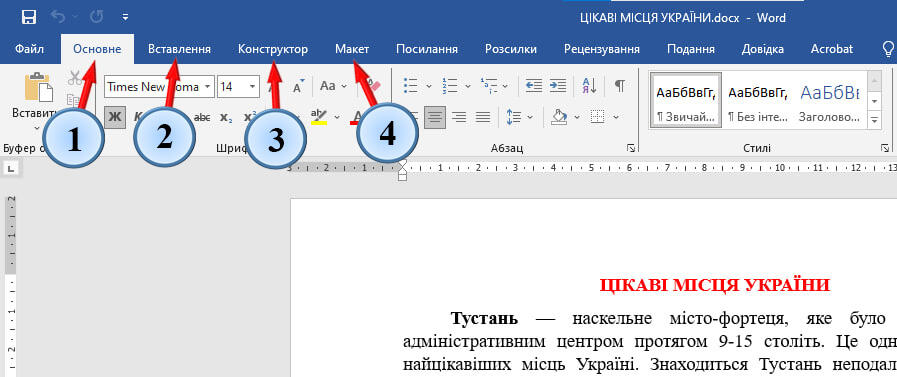Viewport: 897px width, 377px height.
Task: Click the font size box showing 14
Action: [232, 87]
